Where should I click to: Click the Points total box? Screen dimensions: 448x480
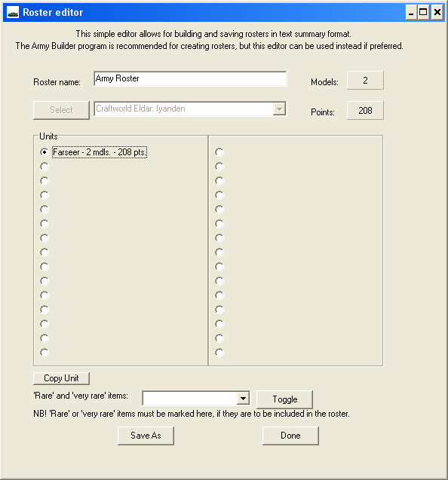pyautogui.click(x=365, y=110)
